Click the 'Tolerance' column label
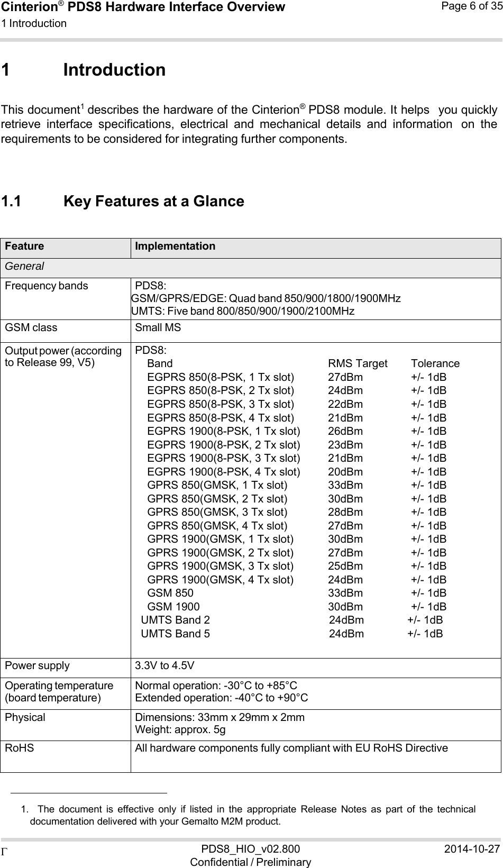The height and width of the screenshot is (868, 503). [x=435, y=364]
